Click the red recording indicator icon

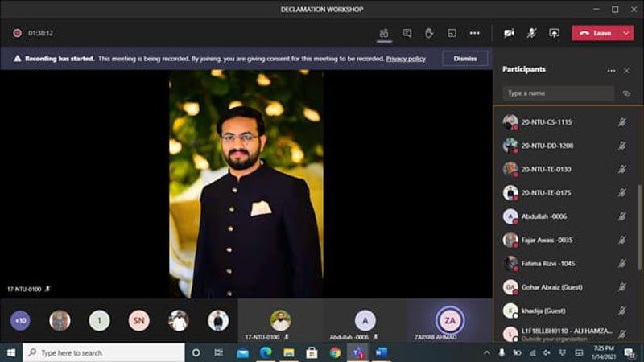[17, 33]
